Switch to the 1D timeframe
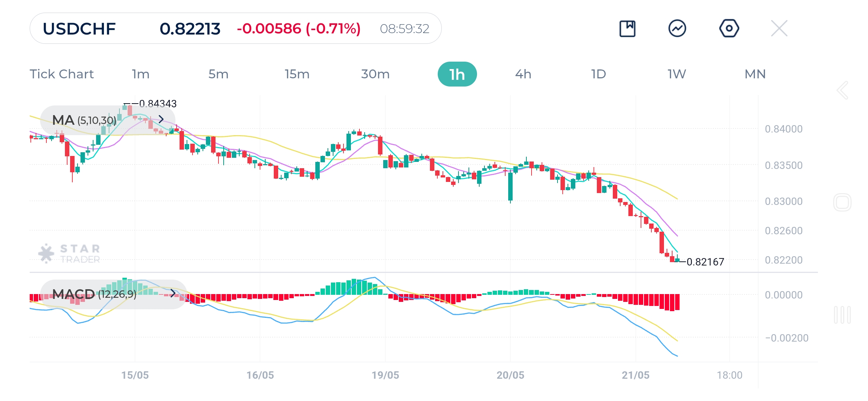This screenshot has width=868, height=401. pos(598,74)
